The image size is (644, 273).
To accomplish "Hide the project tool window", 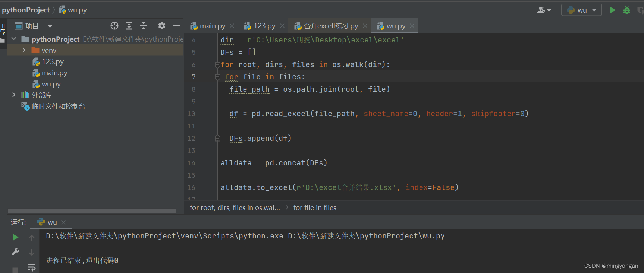I will [x=176, y=26].
